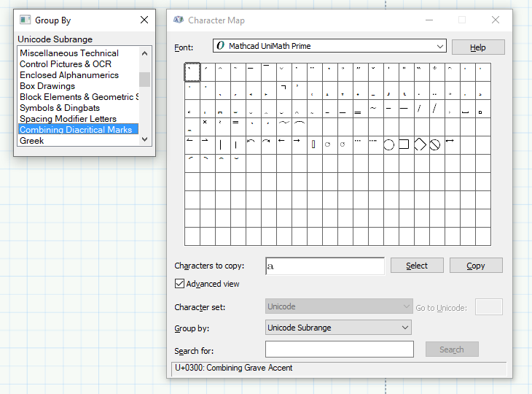Pick the combining double low line character
Viewport: 532px width, 394px height.
point(361,109)
